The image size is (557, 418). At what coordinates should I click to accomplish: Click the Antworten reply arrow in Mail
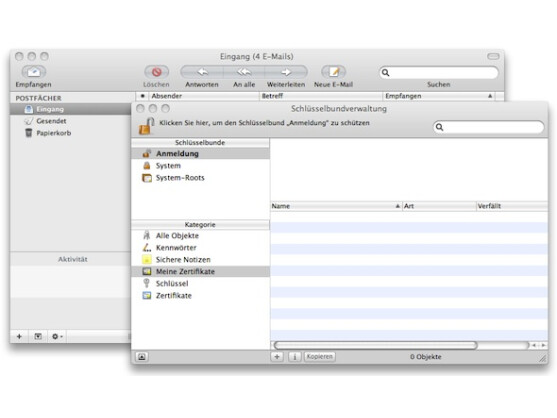pos(202,72)
